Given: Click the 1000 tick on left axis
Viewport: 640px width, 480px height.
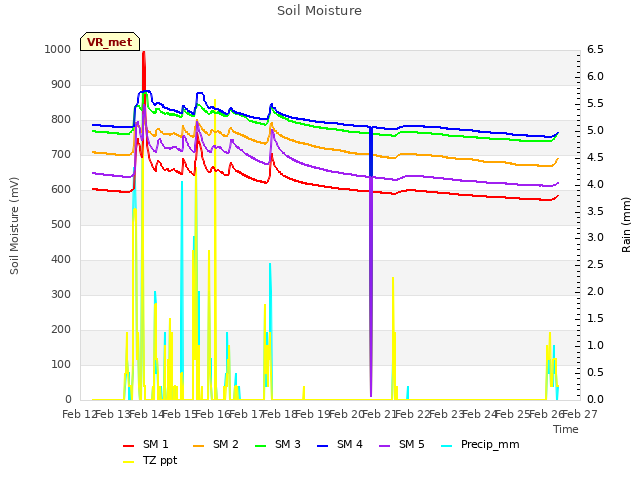Looking at the screenshot, I should click(x=58, y=49).
